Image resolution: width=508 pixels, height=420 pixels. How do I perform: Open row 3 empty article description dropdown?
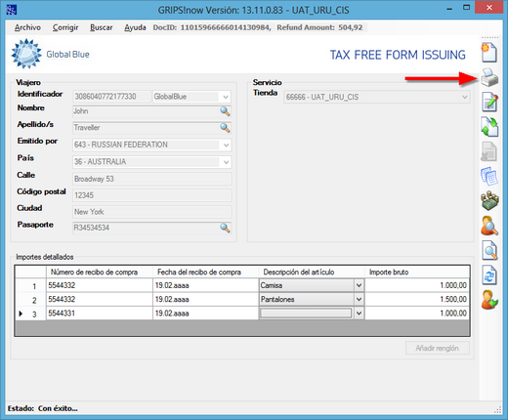[x=359, y=314]
